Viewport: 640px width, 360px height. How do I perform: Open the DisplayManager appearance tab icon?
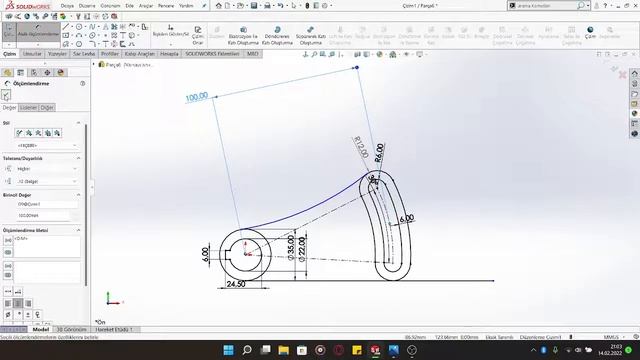(x=61, y=73)
